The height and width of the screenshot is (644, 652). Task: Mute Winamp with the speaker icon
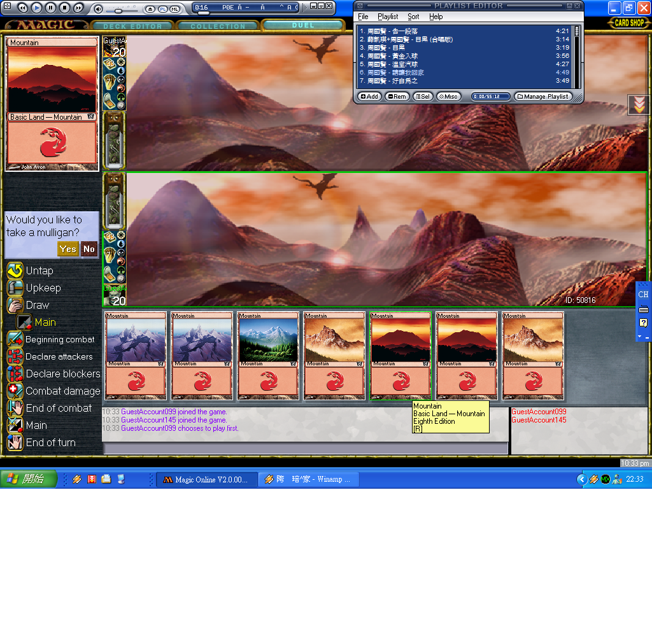(x=98, y=9)
